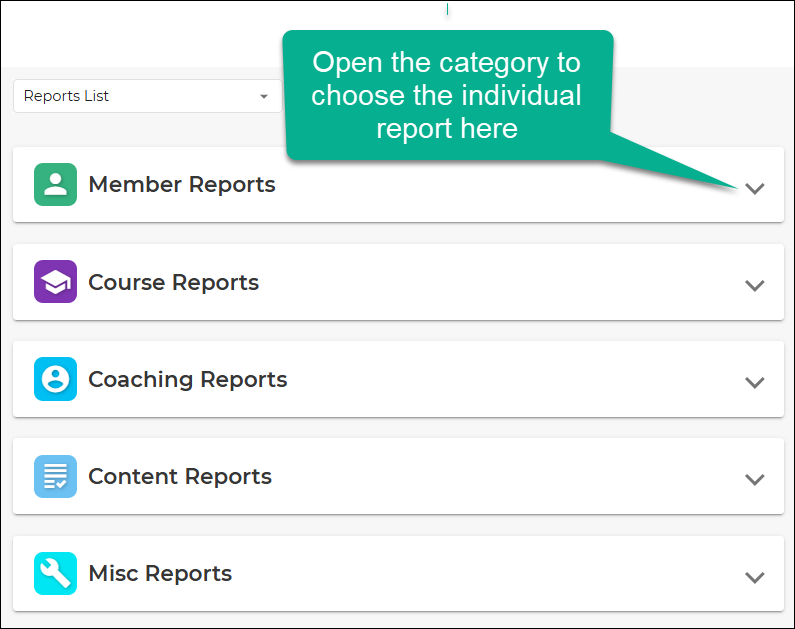Select the Member Reports title text
The width and height of the screenshot is (795, 629).
(x=182, y=184)
